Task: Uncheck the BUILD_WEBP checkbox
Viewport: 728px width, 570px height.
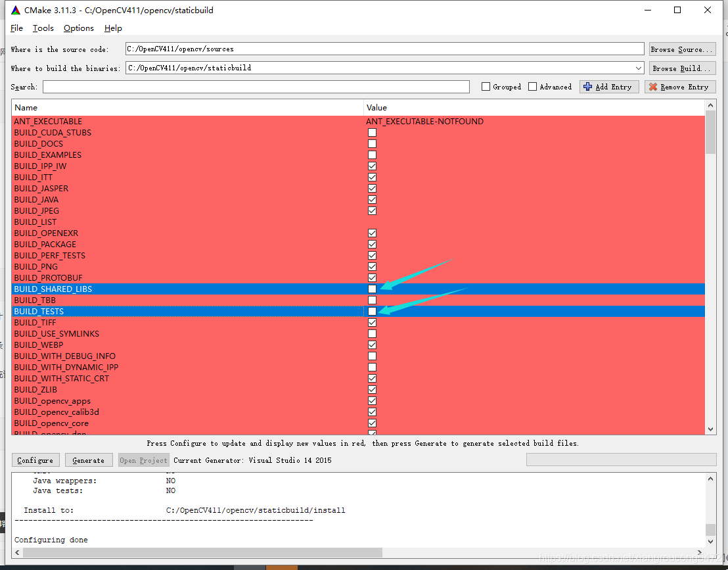Action: [372, 344]
